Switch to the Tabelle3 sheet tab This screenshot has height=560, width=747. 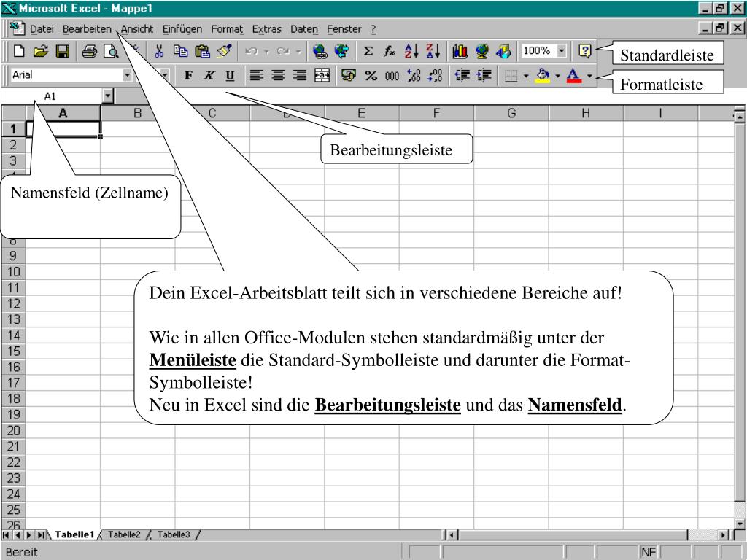coord(174,534)
